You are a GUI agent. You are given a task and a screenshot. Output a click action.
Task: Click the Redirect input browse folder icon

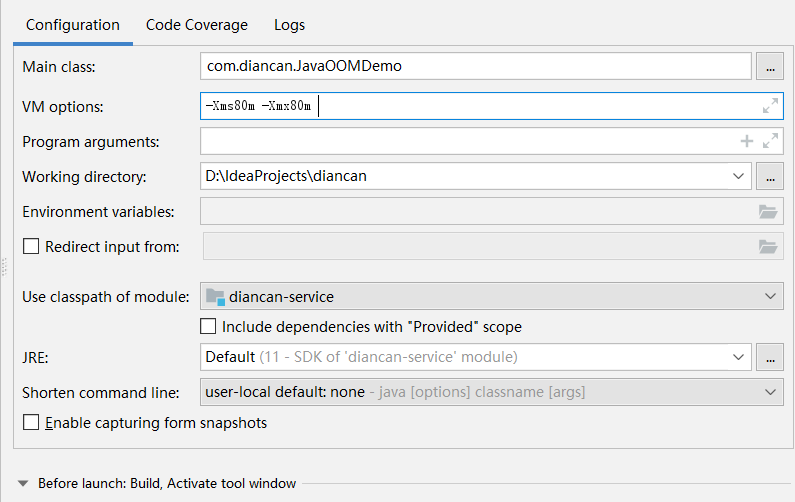[767, 247]
